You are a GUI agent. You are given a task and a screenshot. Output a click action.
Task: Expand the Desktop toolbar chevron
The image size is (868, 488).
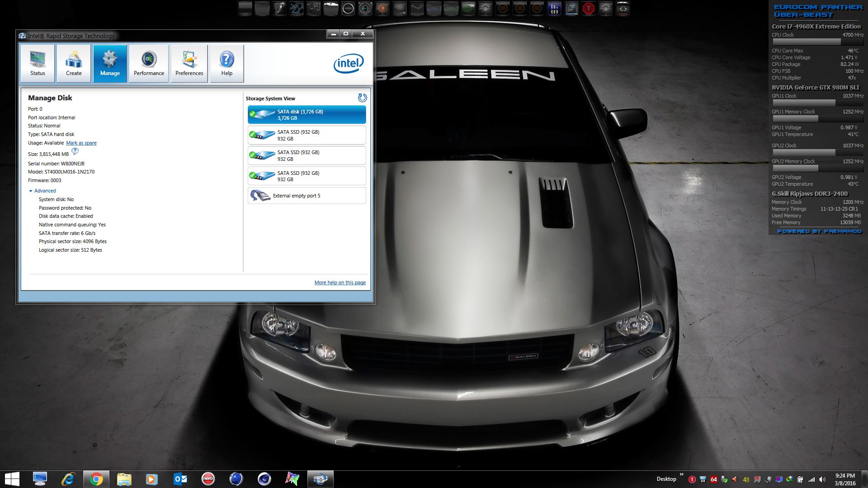682,474
